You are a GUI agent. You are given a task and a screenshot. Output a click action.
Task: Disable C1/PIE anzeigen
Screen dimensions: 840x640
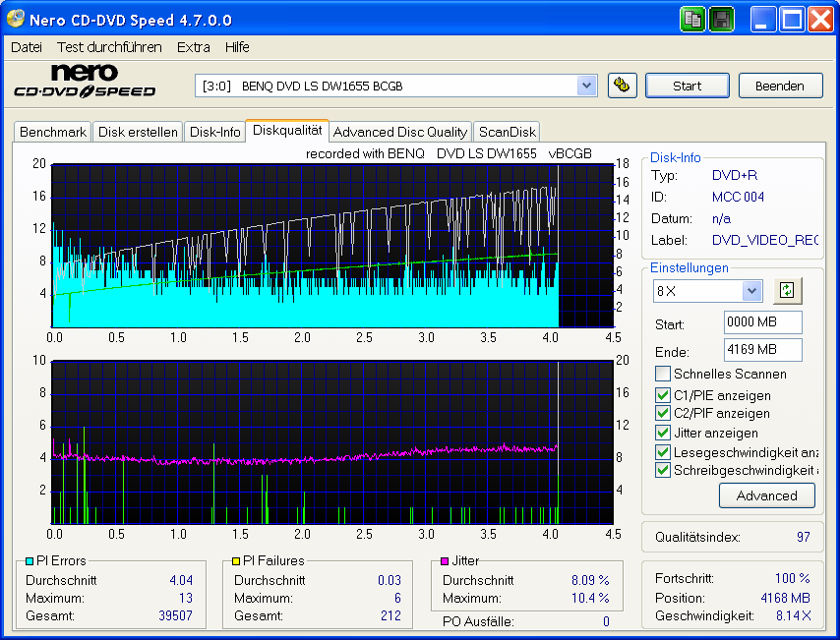(663, 395)
